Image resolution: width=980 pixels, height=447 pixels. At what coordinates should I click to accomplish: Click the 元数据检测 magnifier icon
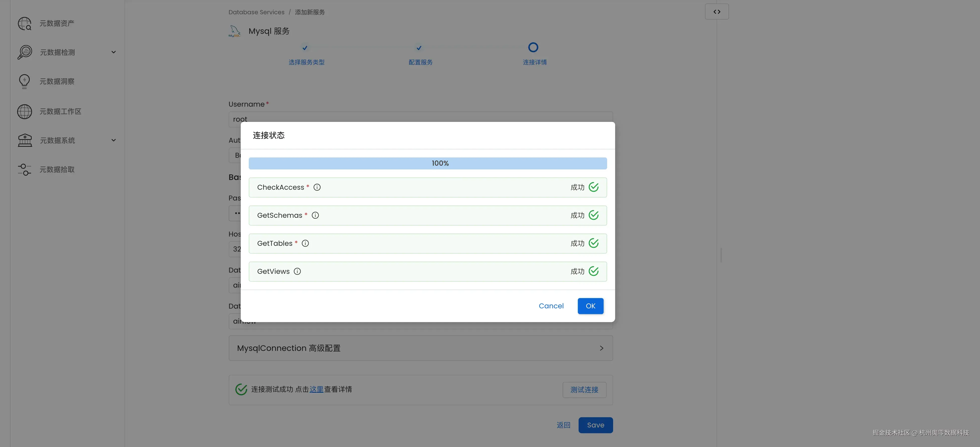(x=25, y=52)
